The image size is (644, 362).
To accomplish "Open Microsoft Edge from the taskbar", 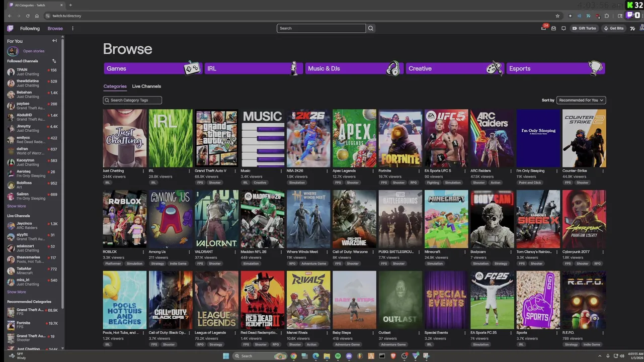I will click(x=315, y=356).
